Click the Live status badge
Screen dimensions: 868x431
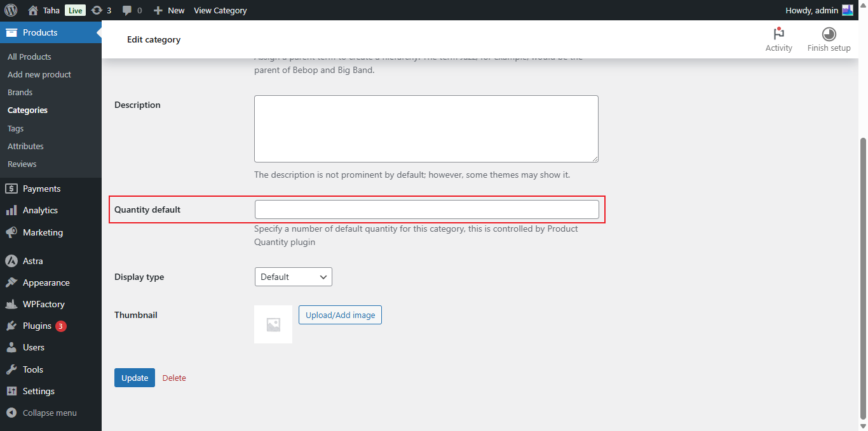point(75,10)
